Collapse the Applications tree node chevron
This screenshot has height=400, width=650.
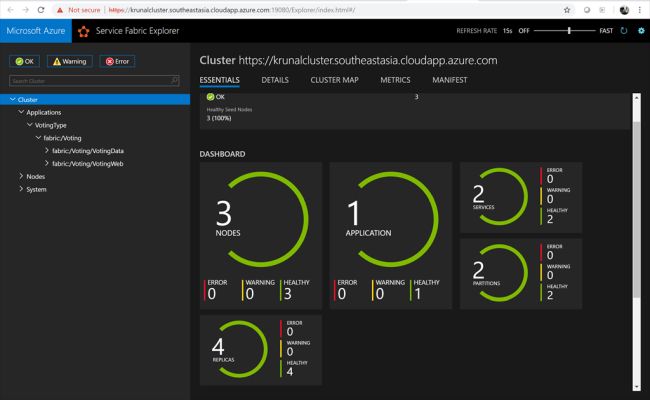(x=21, y=112)
